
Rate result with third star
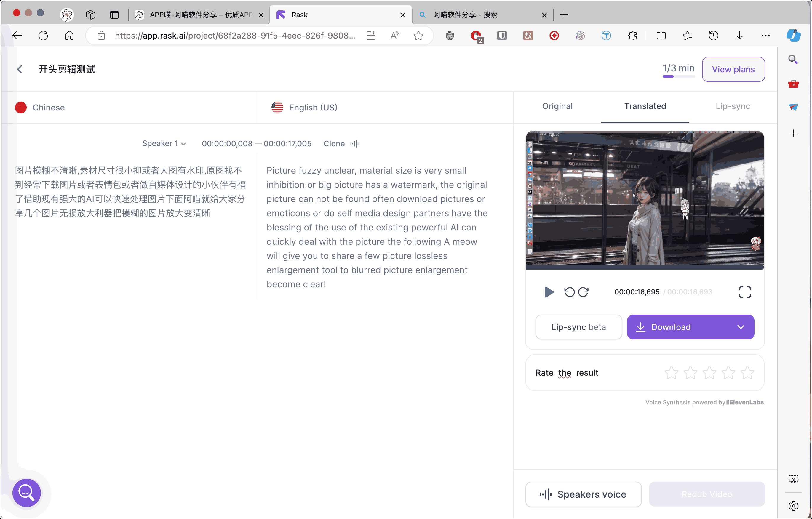(x=709, y=372)
